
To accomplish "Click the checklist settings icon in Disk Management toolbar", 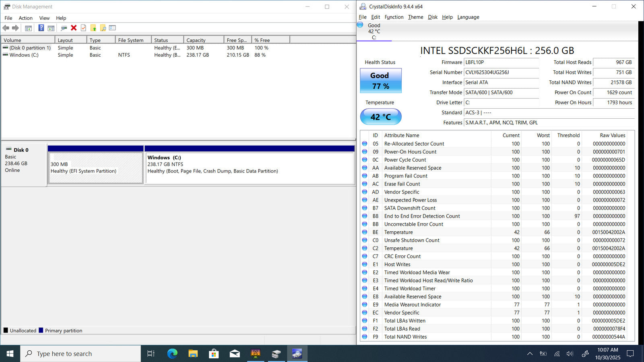I will click(113, 28).
